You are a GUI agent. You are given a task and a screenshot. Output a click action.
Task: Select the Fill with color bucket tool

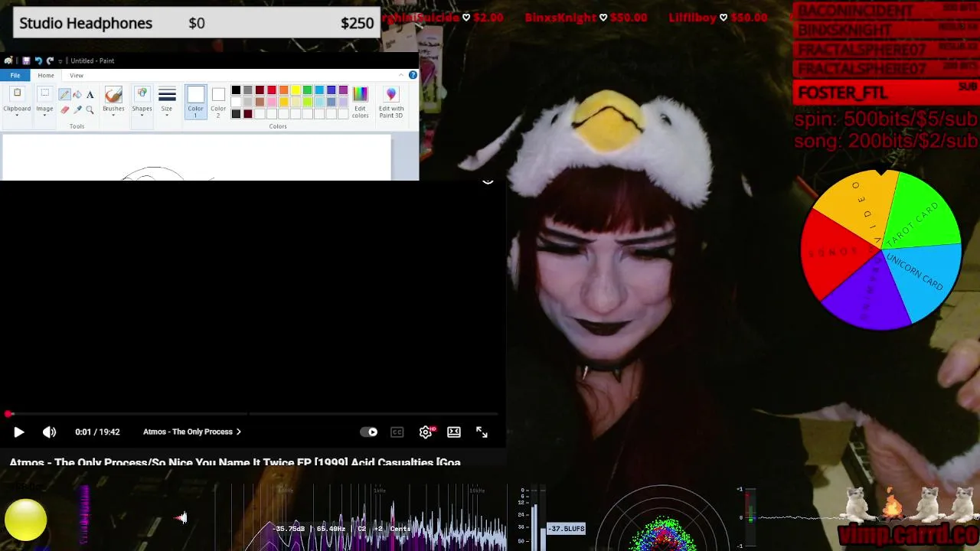(x=77, y=95)
